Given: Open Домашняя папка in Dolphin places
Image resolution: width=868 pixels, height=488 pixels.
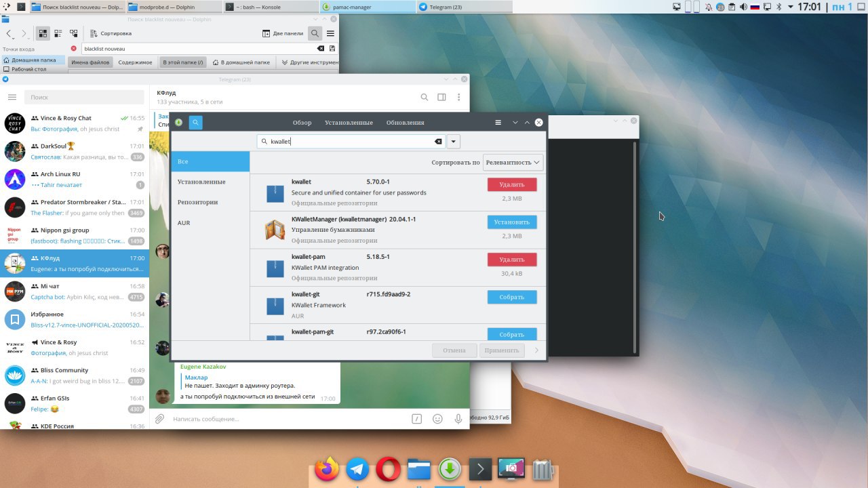Looking at the screenshot, I should click(x=34, y=60).
